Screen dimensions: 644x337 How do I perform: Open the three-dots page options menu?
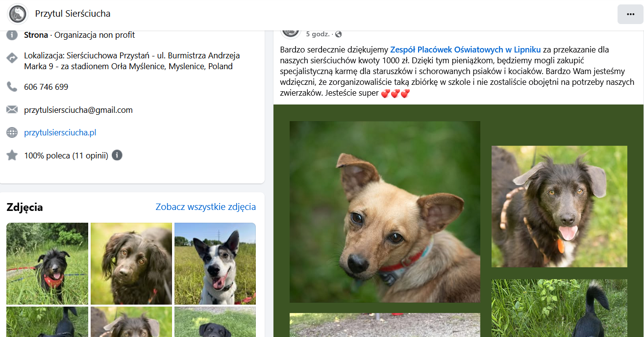click(630, 14)
